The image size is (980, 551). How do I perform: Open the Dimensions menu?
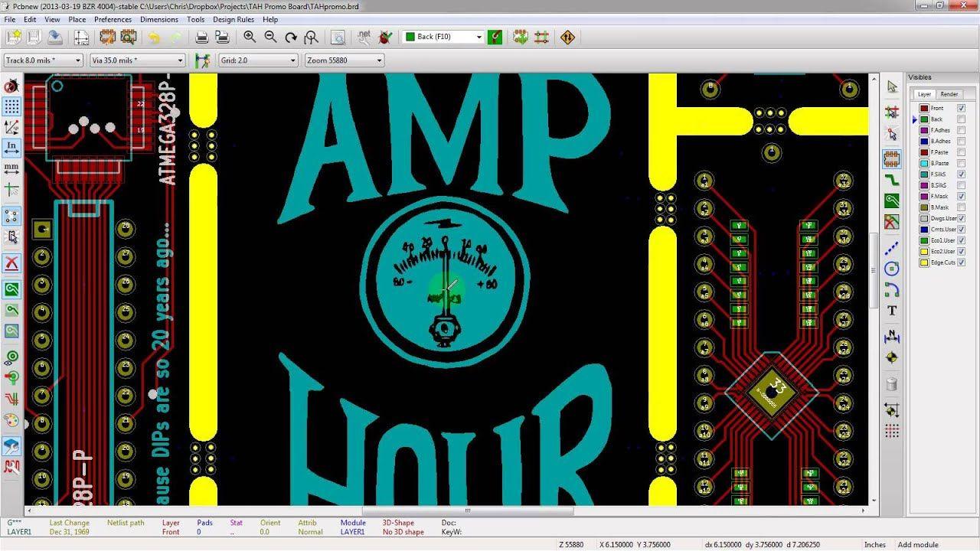[158, 19]
